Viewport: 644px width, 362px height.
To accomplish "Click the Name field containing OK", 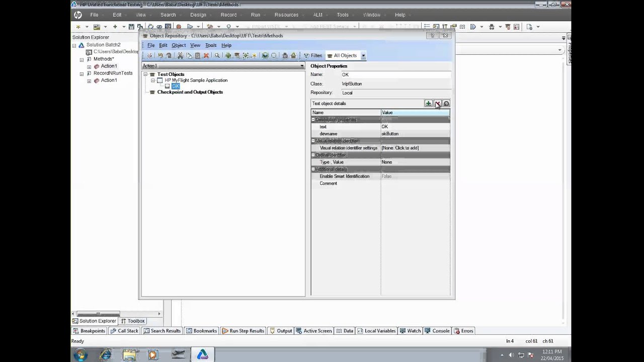I will coord(395,74).
